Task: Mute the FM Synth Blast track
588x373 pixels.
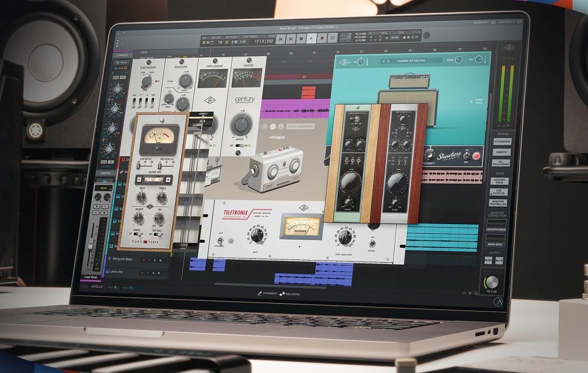Action: coord(160,260)
